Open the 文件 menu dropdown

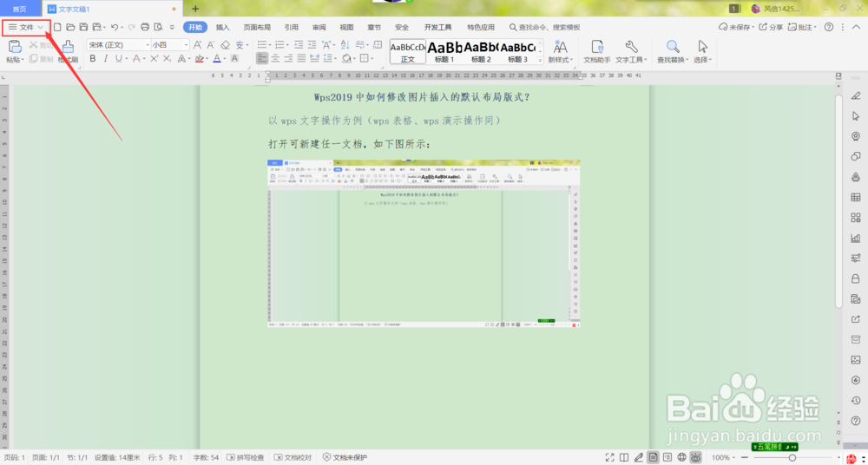26,27
